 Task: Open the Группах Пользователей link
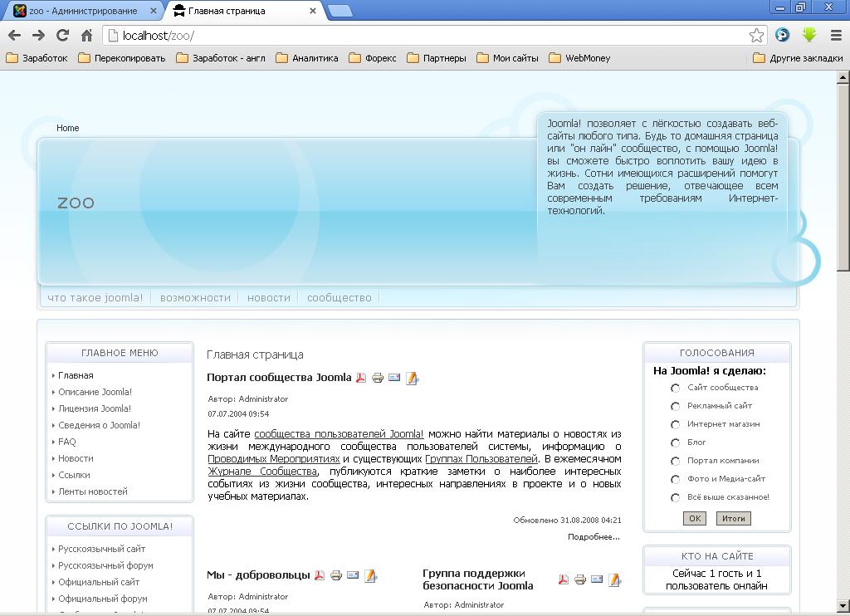(x=481, y=459)
